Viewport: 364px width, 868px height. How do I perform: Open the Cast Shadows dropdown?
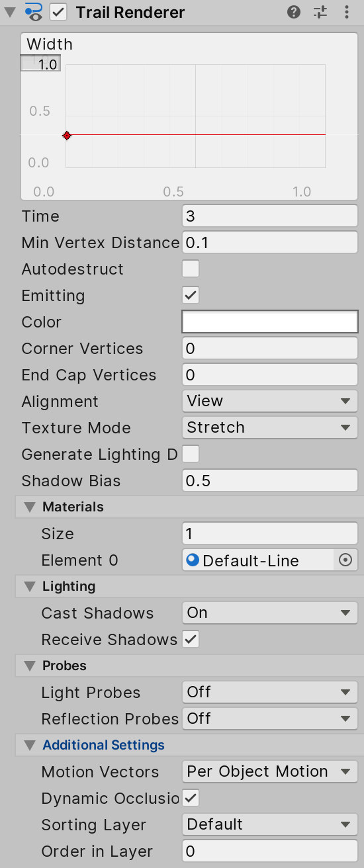pyautogui.click(x=270, y=613)
